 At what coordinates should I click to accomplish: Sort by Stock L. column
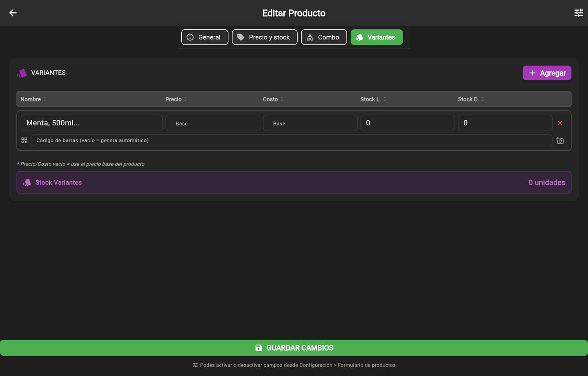(373, 99)
